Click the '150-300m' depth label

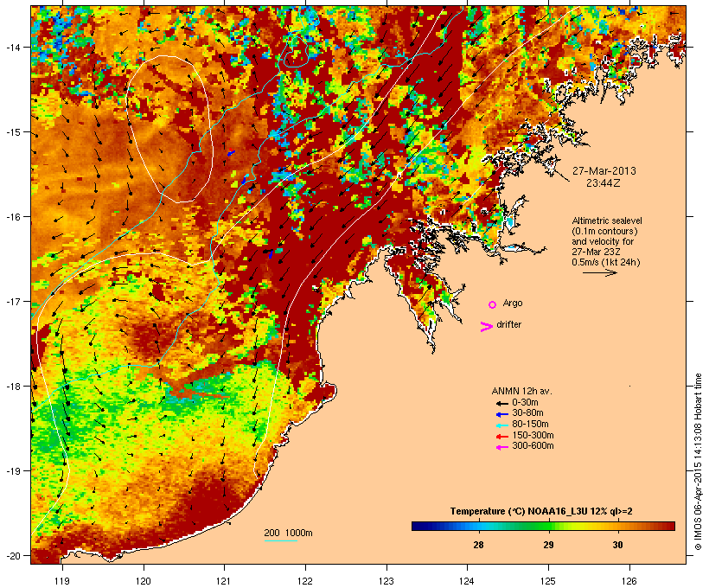click(x=533, y=435)
